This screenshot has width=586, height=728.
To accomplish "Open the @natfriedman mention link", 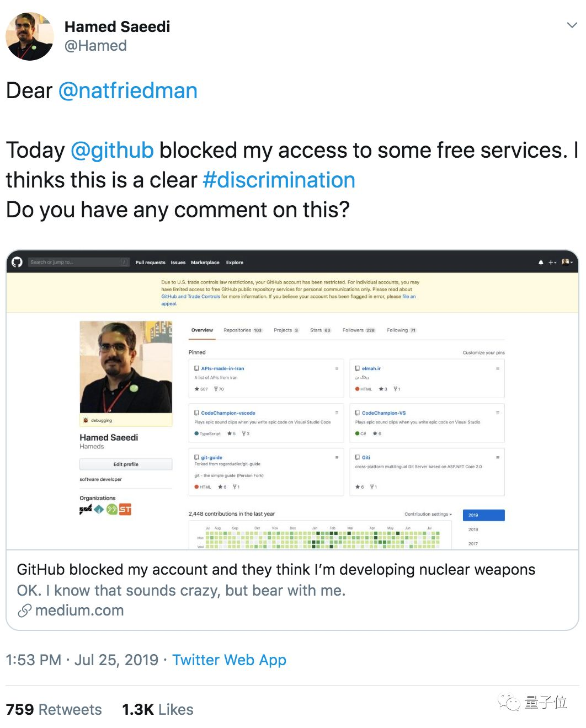I will [x=127, y=90].
